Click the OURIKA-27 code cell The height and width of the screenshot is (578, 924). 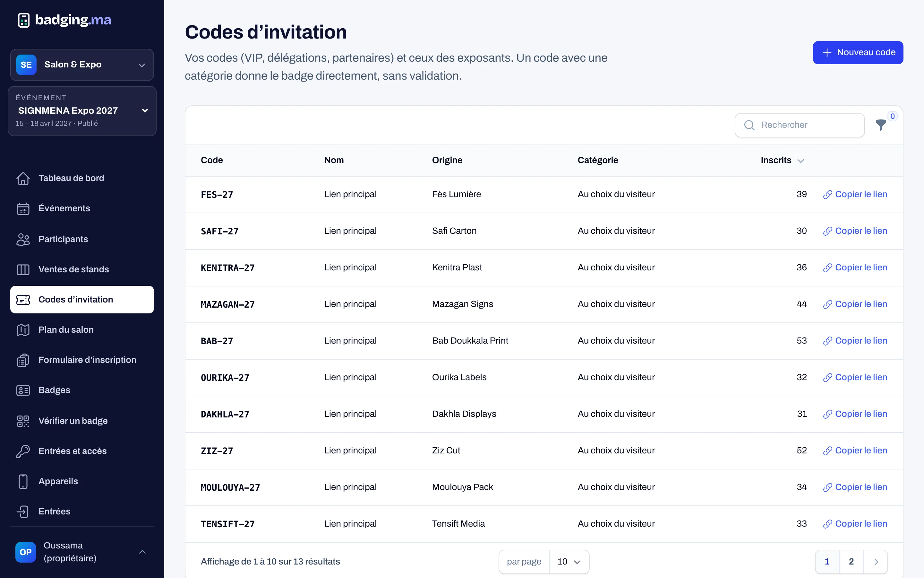coord(225,378)
